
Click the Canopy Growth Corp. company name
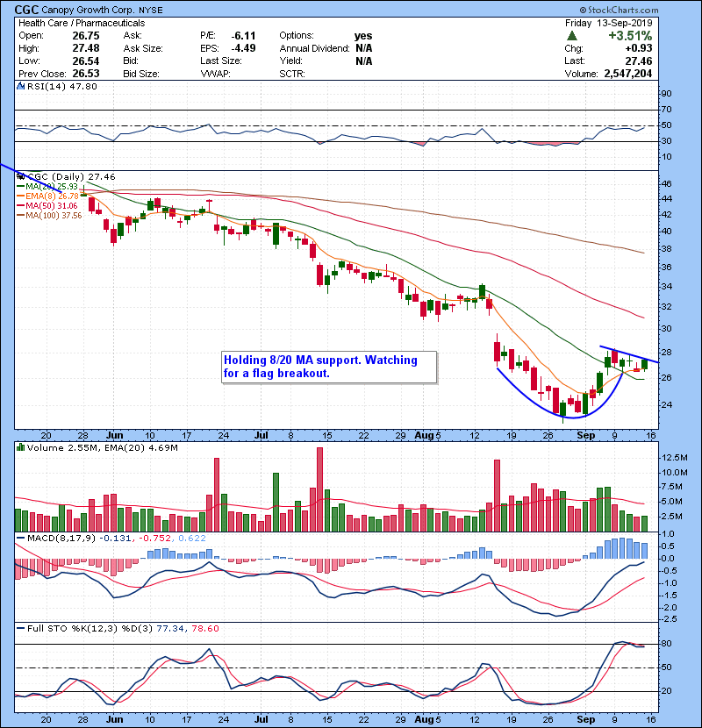(89, 10)
